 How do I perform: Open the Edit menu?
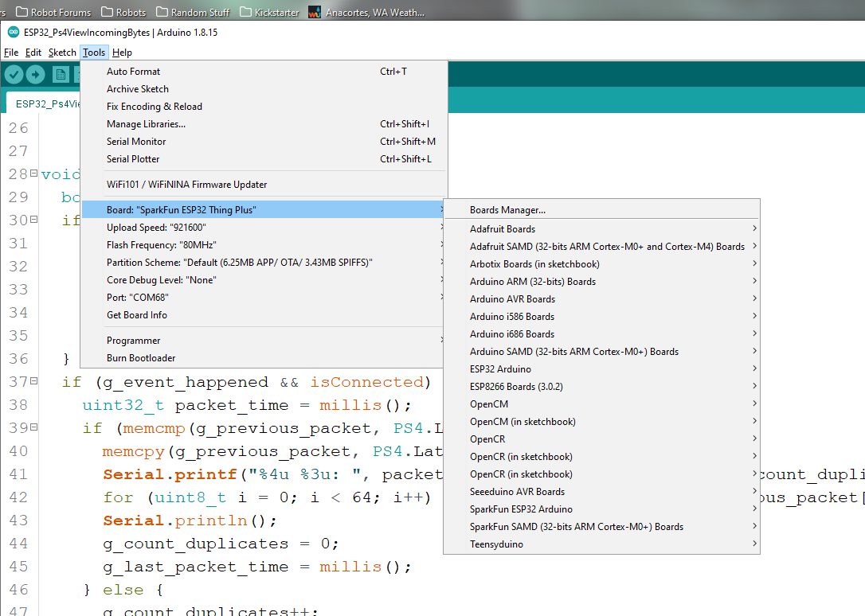point(33,53)
